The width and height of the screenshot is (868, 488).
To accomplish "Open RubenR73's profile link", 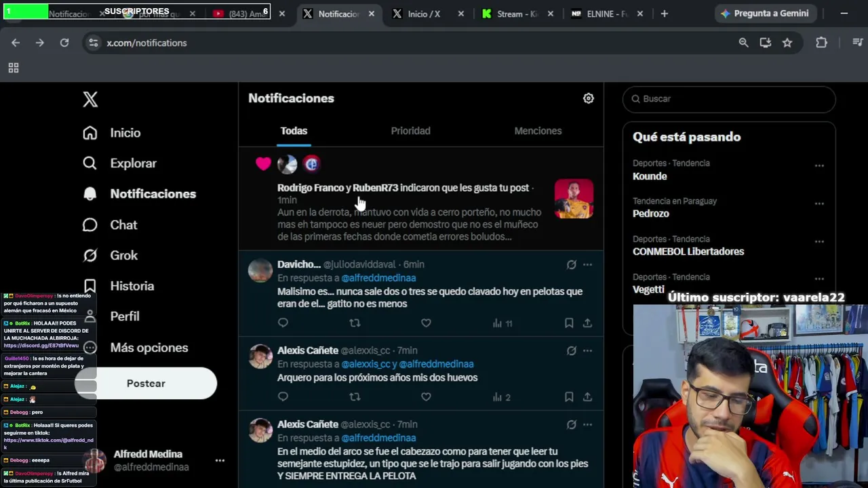I will (375, 188).
